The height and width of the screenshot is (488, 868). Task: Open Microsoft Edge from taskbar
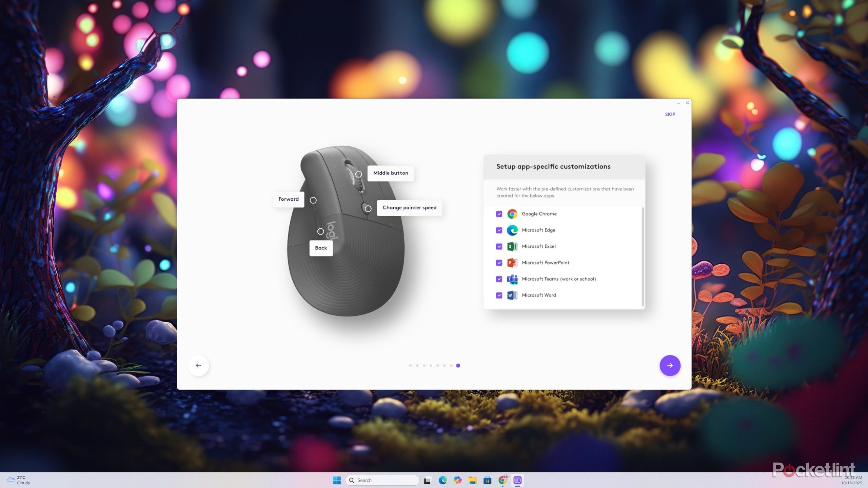[x=442, y=480]
